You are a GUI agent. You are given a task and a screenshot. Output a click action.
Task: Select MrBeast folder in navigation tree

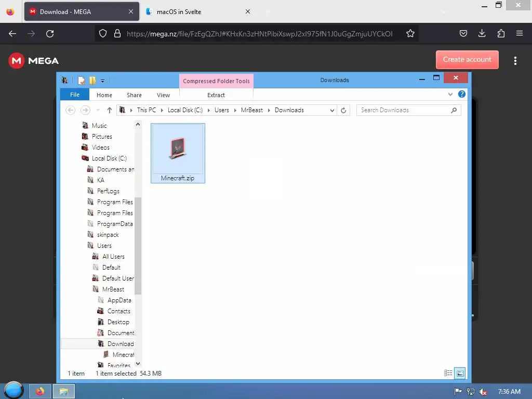[113, 289]
